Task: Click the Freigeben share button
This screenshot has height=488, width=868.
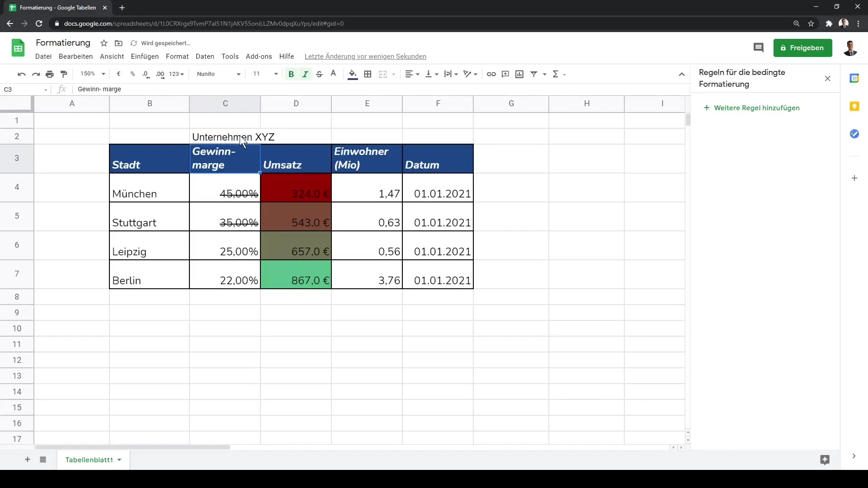Action: tap(802, 48)
